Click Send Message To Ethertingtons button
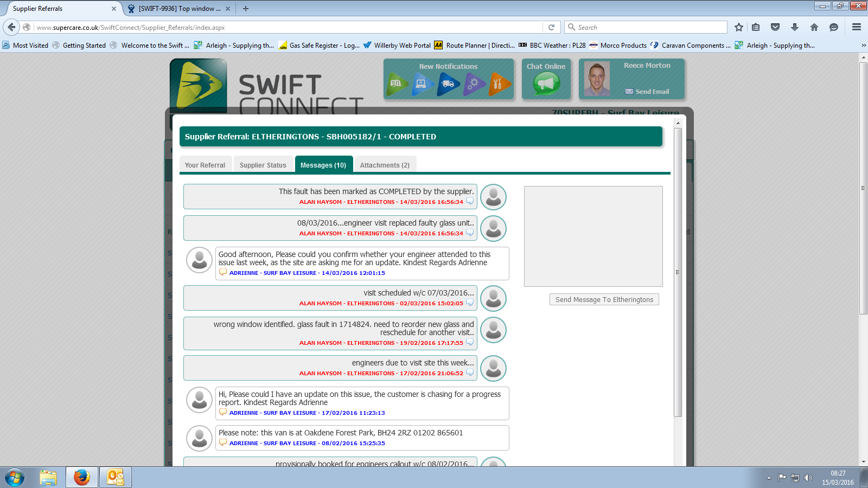Screen dimensions: 868x488 pos(604,299)
